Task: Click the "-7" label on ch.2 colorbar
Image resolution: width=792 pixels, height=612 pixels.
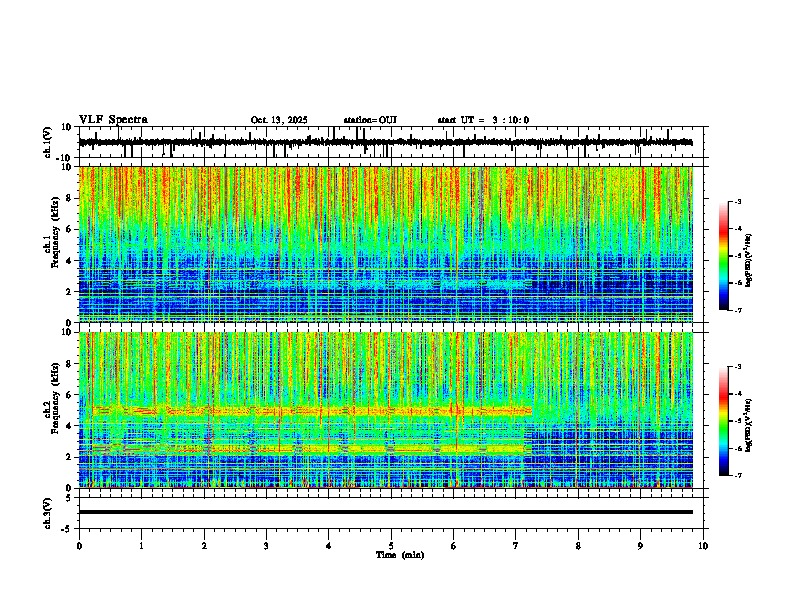Action: click(737, 475)
